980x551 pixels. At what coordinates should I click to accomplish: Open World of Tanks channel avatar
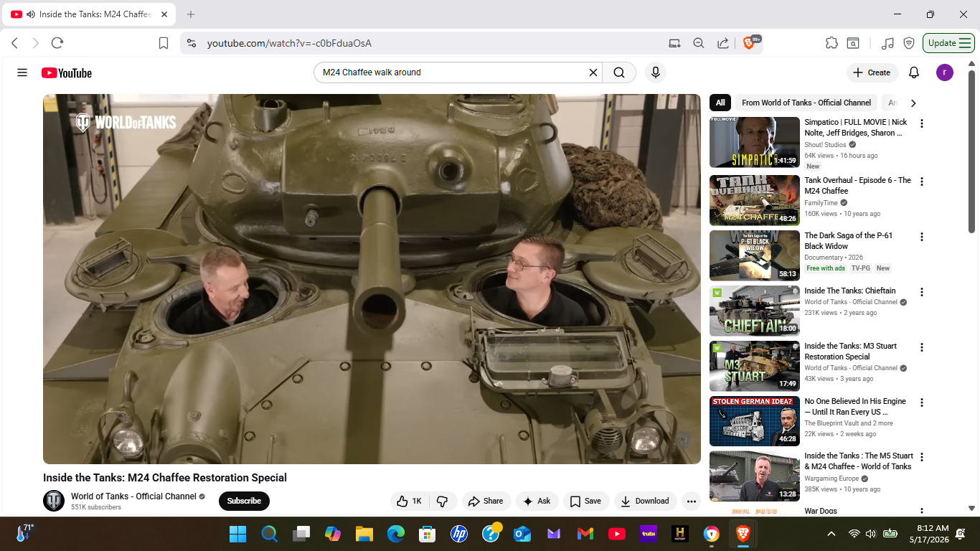pos(54,501)
